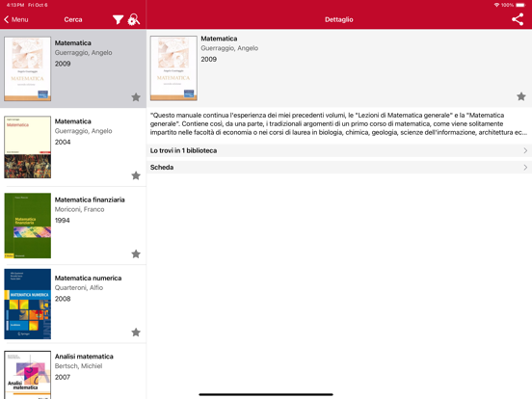This screenshot has height=399, width=532.
Task: Select Analisi matematica title
Action: pos(84,357)
